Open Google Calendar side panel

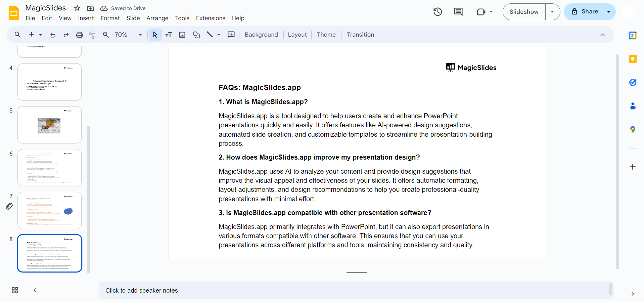pyautogui.click(x=633, y=35)
